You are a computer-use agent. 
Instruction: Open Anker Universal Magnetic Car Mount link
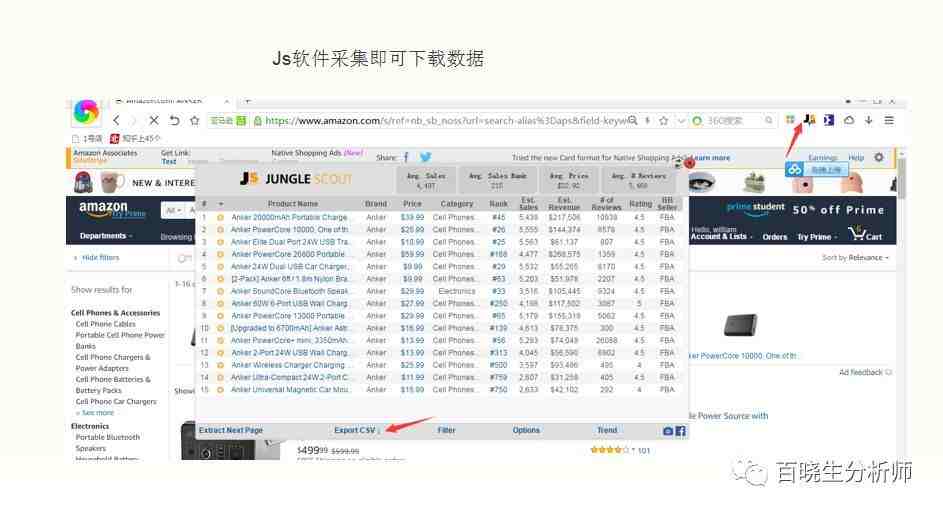[x=289, y=390]
